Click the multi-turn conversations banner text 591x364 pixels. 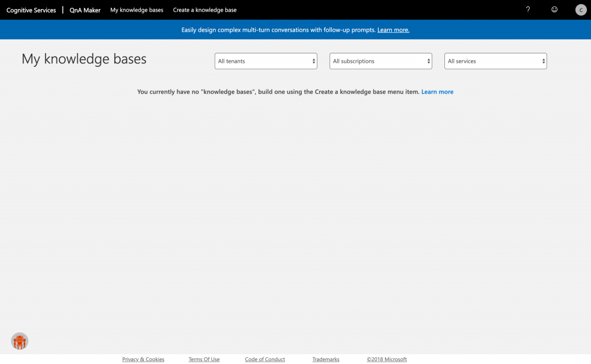(279, 30)
